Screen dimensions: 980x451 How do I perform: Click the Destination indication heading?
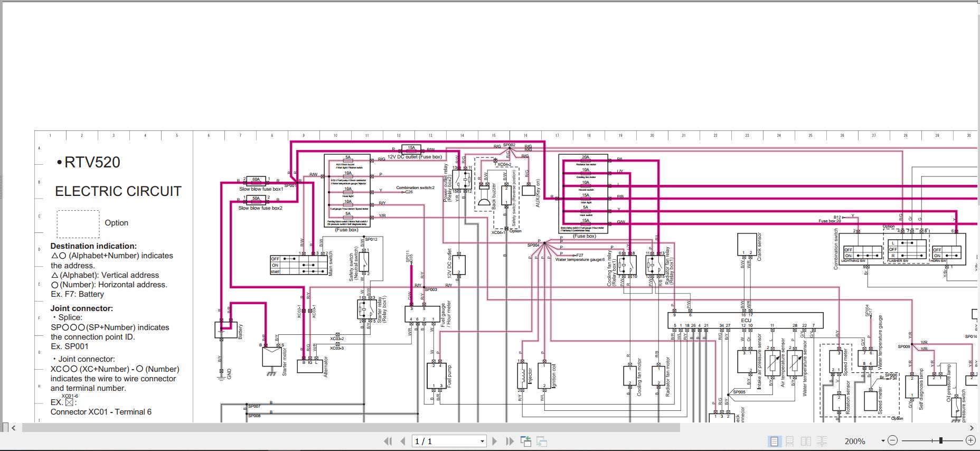pos(93,246)
